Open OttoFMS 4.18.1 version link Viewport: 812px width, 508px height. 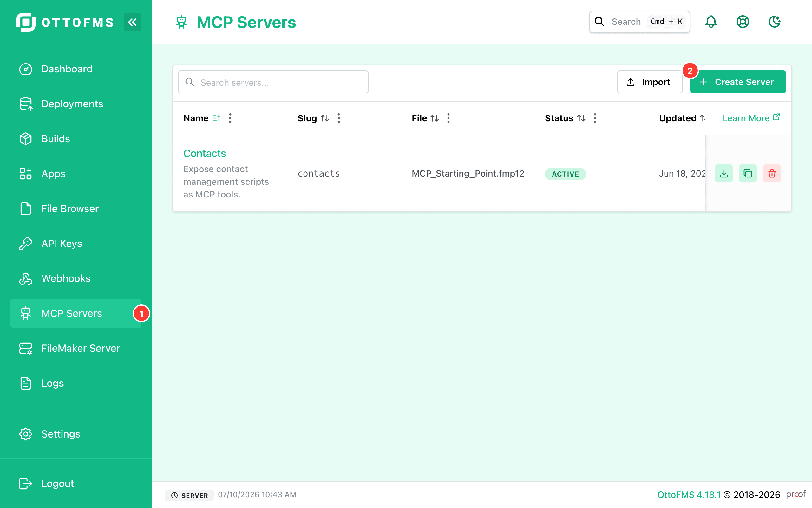(x=689, y=495)
